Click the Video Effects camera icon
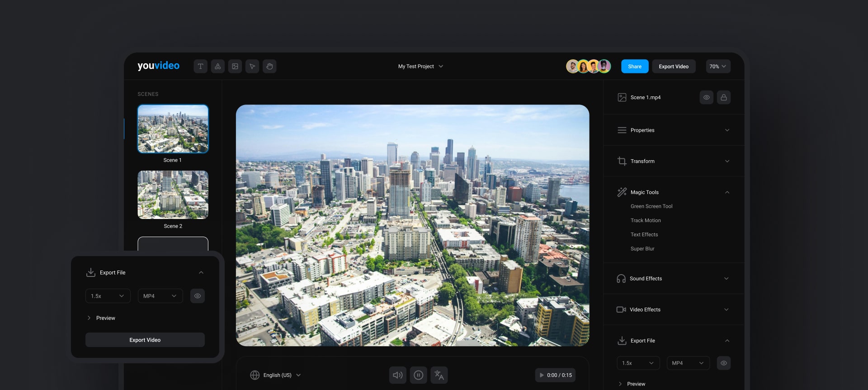Image resolution: width=868 pixels, height=390 pixels. (621, 309)
